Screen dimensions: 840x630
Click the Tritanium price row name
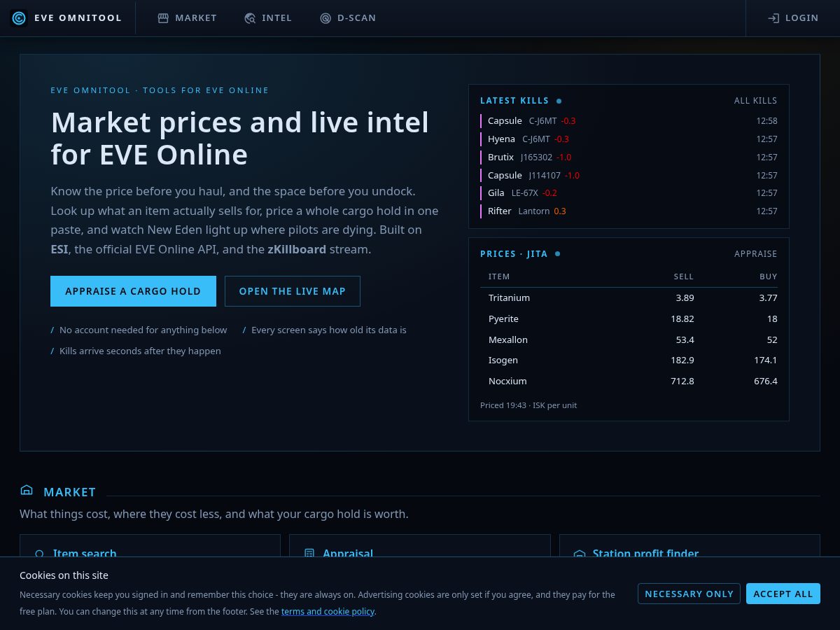[x=509, y=298]
